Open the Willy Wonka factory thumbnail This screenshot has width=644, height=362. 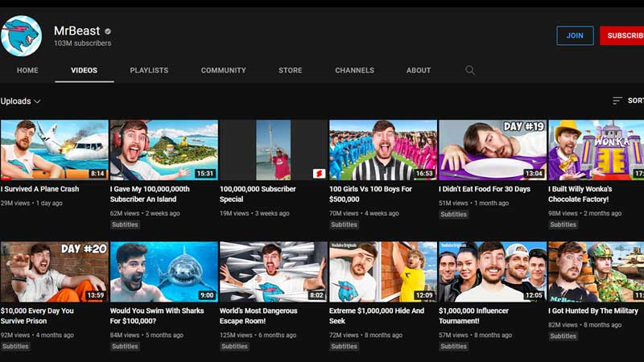(x=596, y=150)
